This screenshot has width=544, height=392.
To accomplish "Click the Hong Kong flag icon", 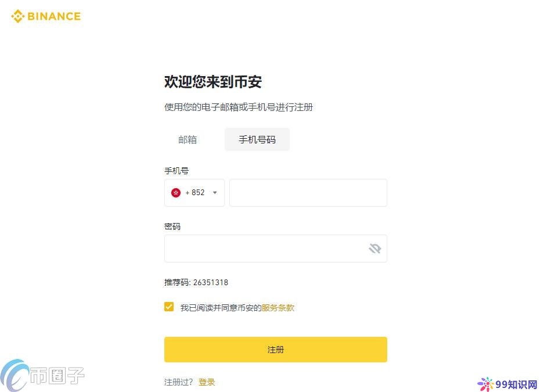I will (x=176, y=193).
